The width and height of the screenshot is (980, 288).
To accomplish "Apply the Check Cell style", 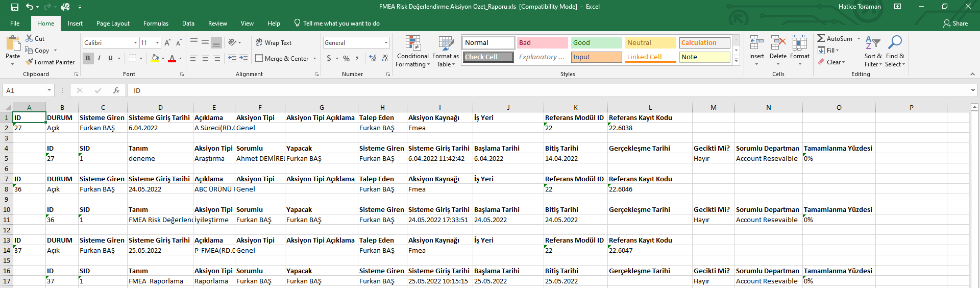I will coord(488,57).
